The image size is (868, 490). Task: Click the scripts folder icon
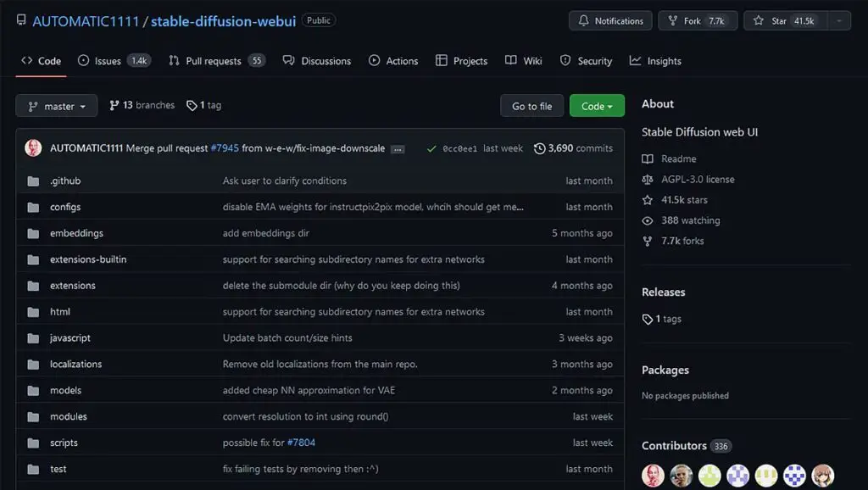tap(33, 443)
